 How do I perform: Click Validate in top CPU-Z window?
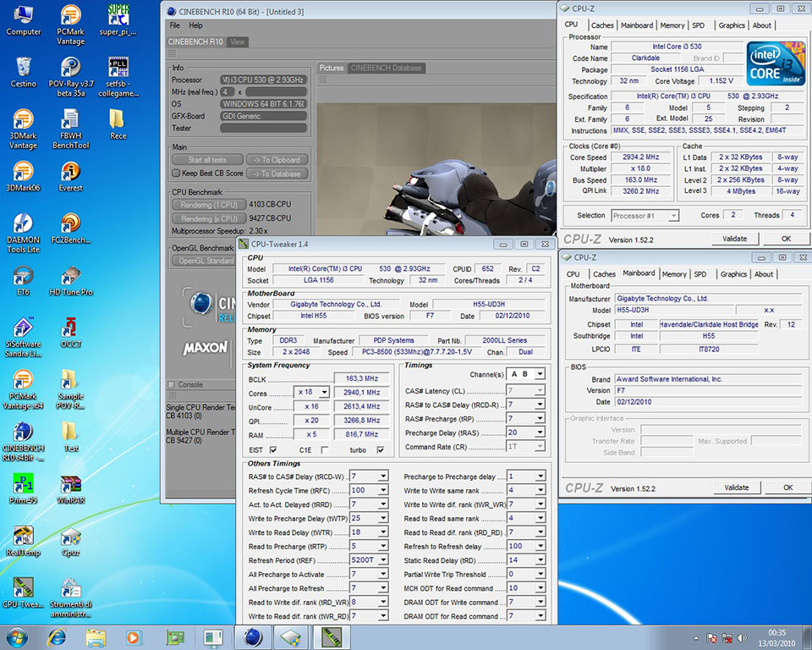point(734,239)
